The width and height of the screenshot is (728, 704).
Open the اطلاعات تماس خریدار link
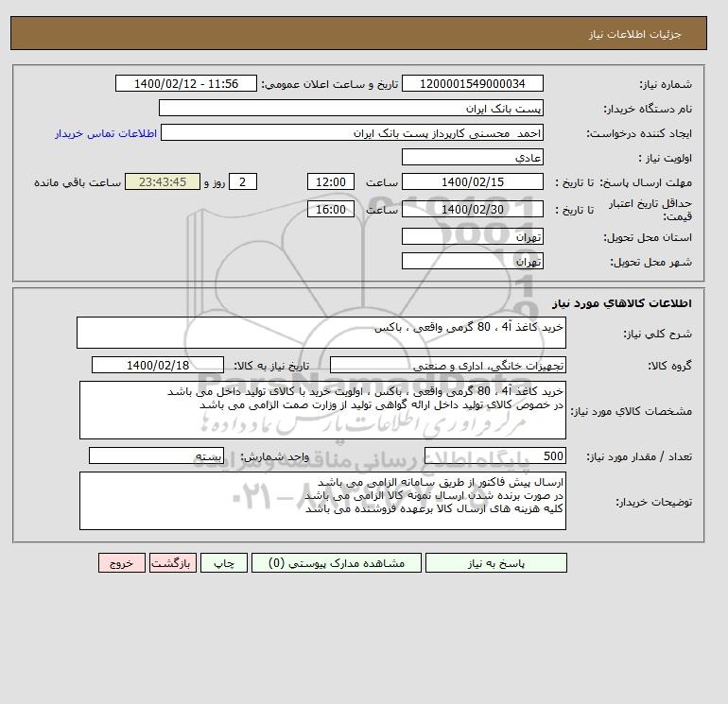106,133
